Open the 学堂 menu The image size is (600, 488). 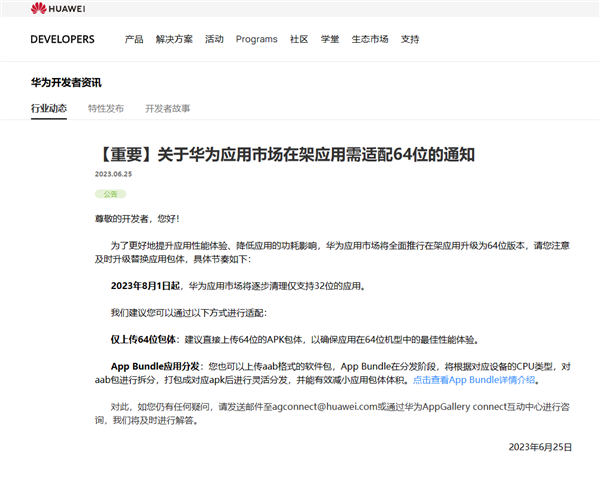click(330, 39)
